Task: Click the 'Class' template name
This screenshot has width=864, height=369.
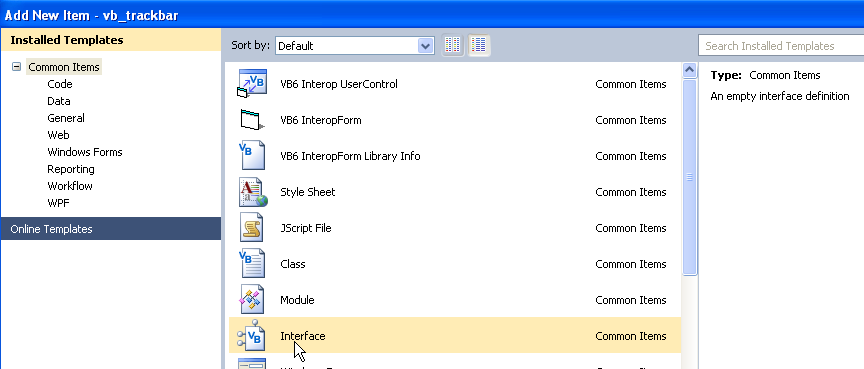Action: pos(293,264)
